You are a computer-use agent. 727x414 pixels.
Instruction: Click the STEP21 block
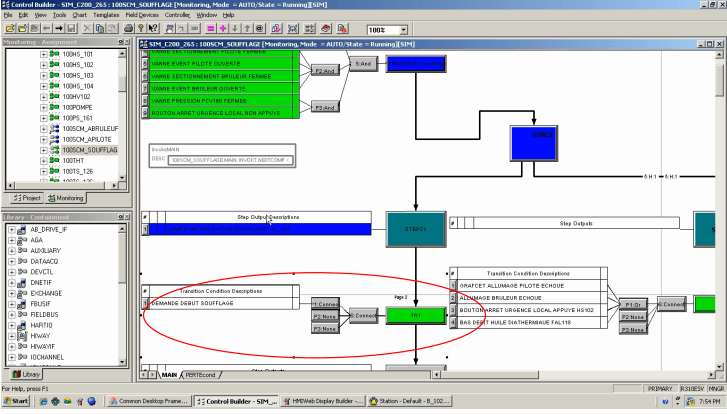pyautogui.click(x=416, y=229)
